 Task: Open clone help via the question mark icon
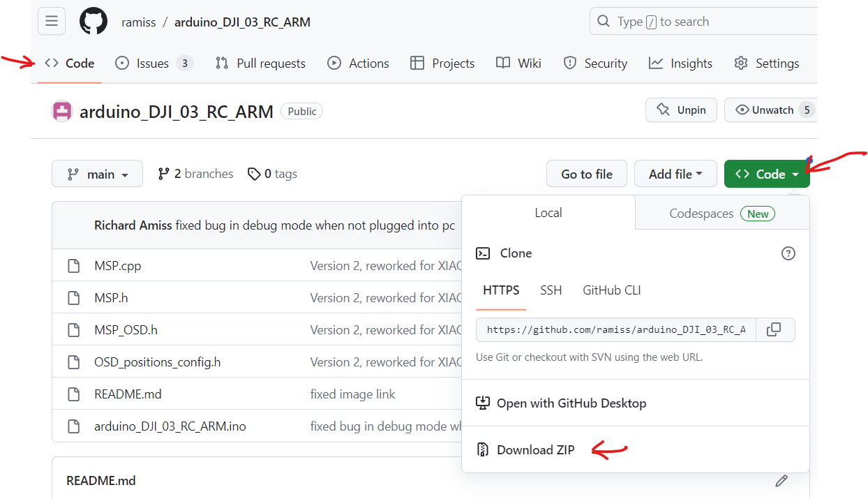788,253
